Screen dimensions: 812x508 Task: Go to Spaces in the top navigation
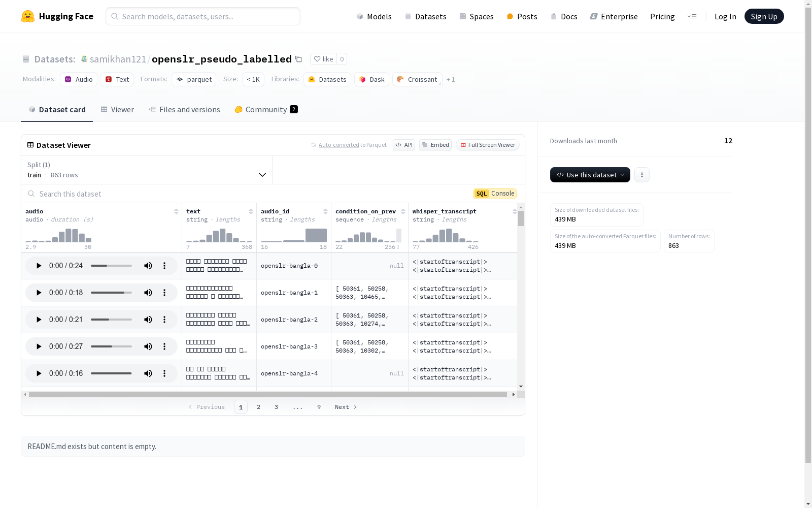[x=477, y=16]
